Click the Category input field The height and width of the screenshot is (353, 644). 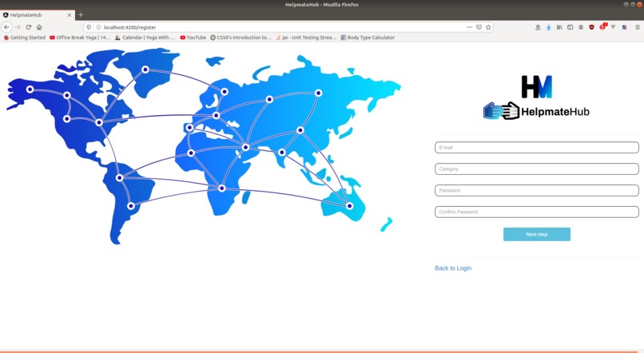(537, 169)
